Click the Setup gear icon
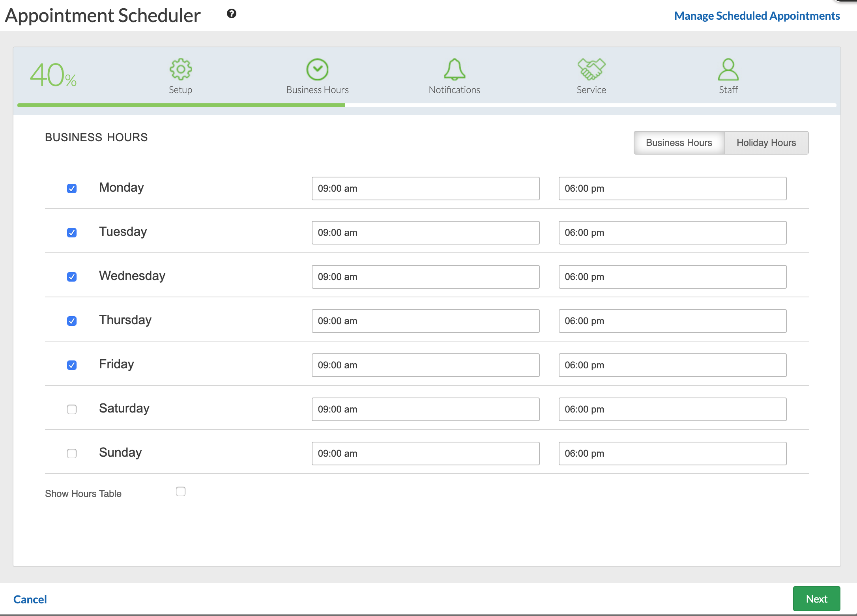 (181, 70)
